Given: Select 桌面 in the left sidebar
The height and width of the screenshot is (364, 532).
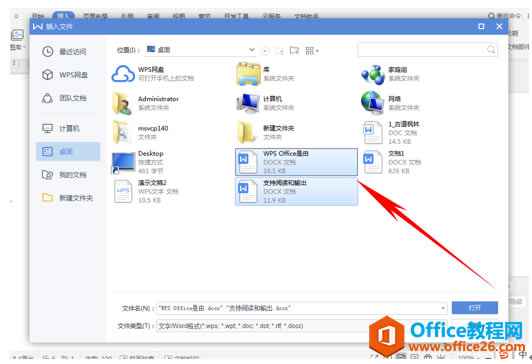Looking at the screenshot, I should tap(68, 151).
